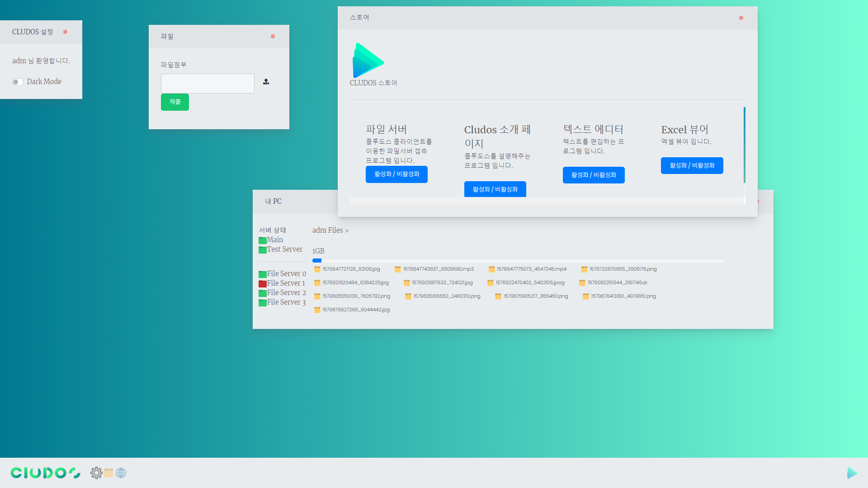Toggle activation for 텍스트 에디터 app
The image size is (868, 488).
point(593,175)
